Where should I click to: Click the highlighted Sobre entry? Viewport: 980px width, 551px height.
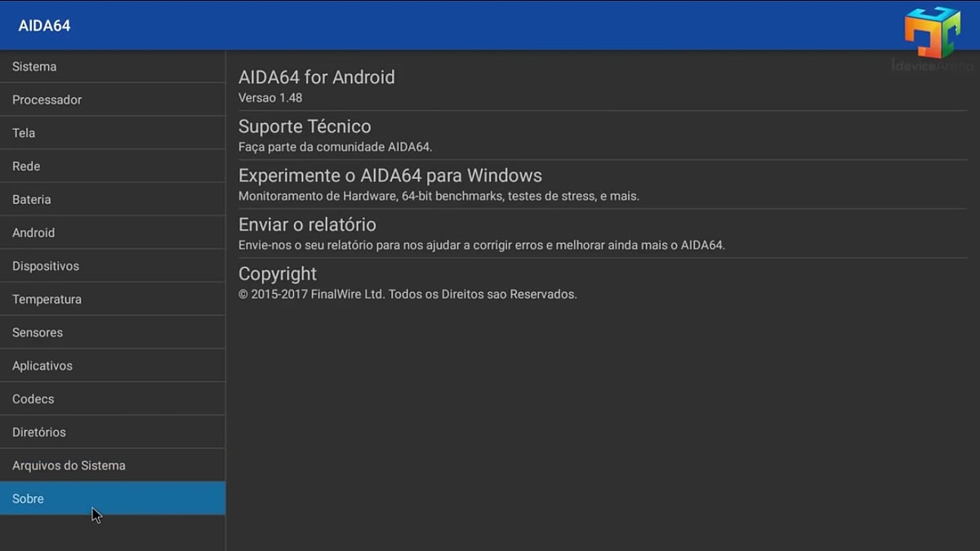click(28, 498)
